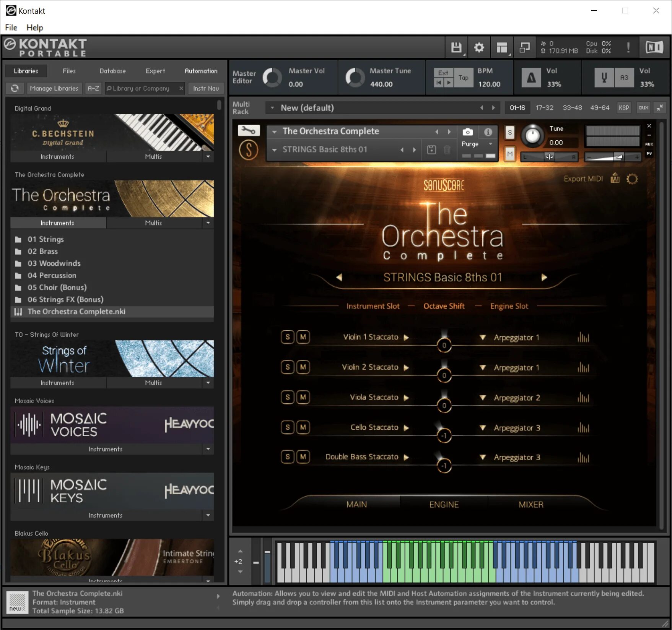Open STRINGS Basic 8ths 01 snapshot dropdown
The width and height of the screenshot is (672, 630).
point(274,150)
